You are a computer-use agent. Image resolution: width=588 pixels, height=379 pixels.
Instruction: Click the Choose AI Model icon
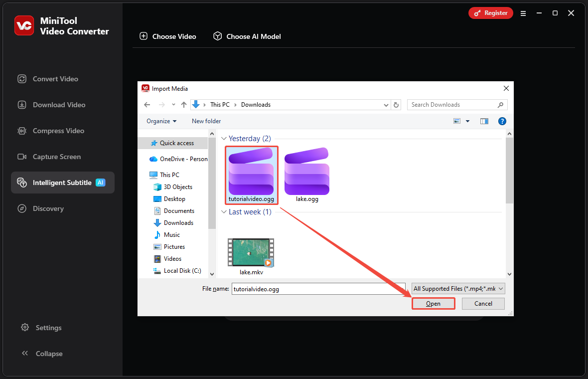218,36
